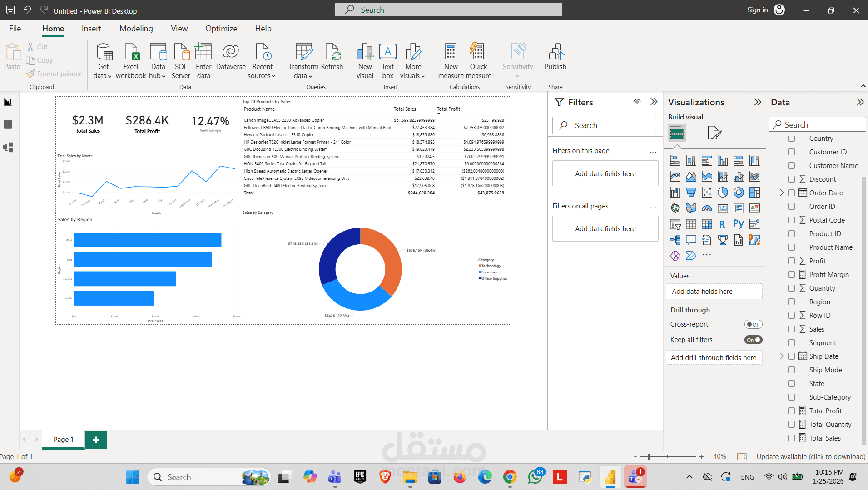The width and height of the screenshot is (868, 490).
Task: Switch to Model view in the sidebar
Action: 8,147
